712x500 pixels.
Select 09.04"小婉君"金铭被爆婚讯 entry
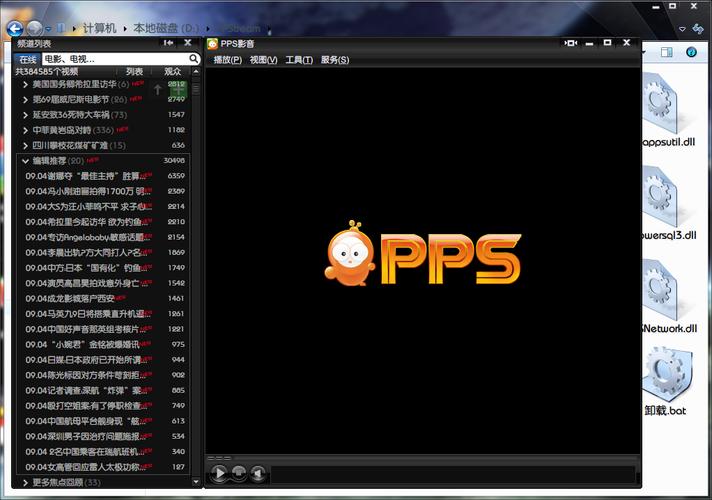point(104,345)
